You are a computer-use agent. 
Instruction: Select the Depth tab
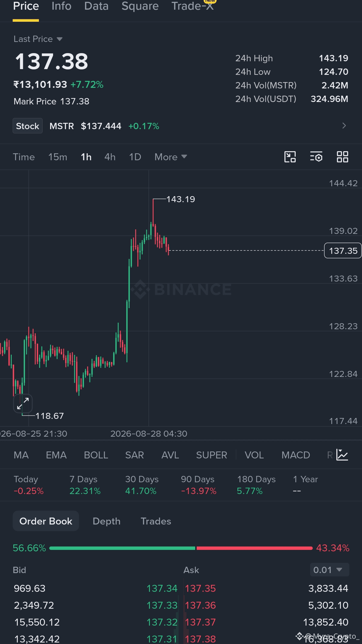[x=106, y=521]
